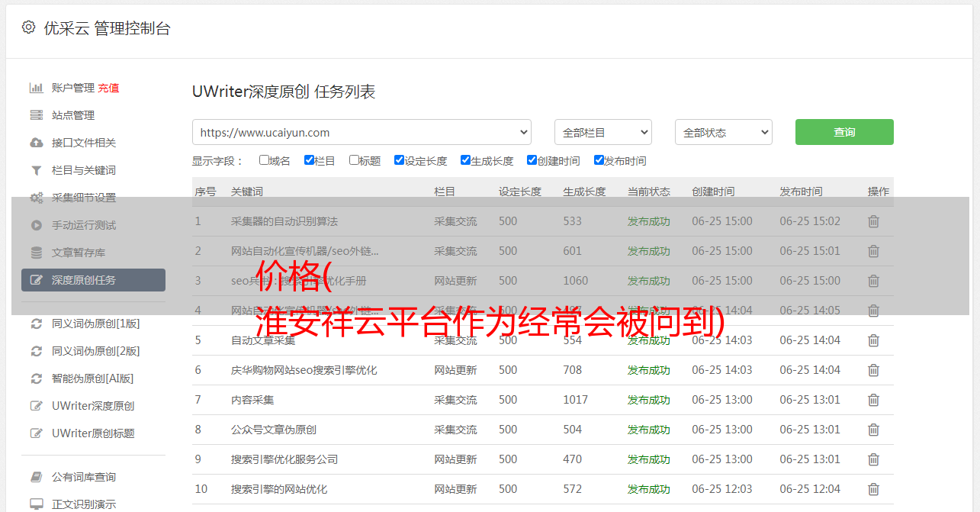Image resolution: width=980 pixels, height=512 pixels.
Task: Click the funnel icon for 栏目与关键词
Action: tap(36, 170)
